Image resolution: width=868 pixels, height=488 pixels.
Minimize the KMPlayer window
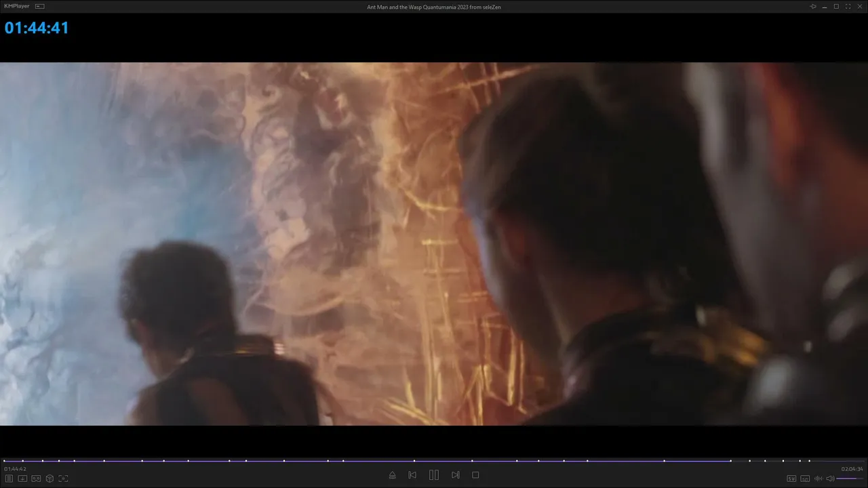click(825, 6)
